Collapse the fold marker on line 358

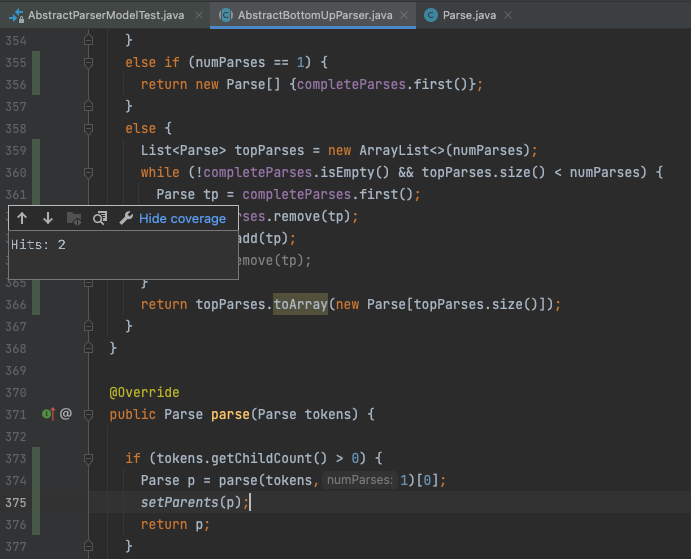(89, 129)
